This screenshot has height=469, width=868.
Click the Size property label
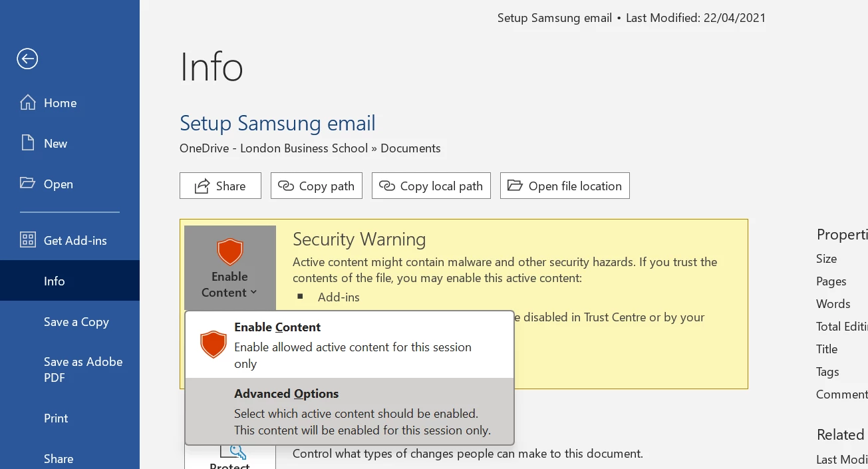click(x=826, y=259)
